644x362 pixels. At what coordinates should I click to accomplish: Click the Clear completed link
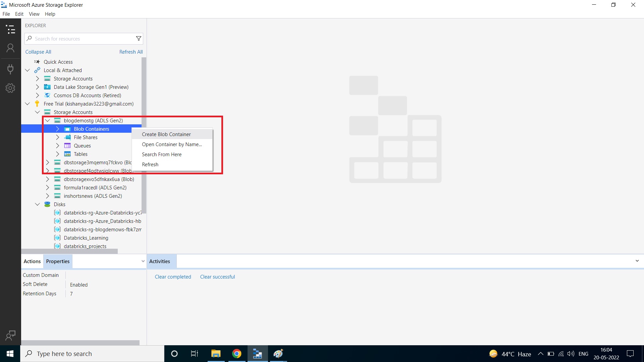coord(173,277)
